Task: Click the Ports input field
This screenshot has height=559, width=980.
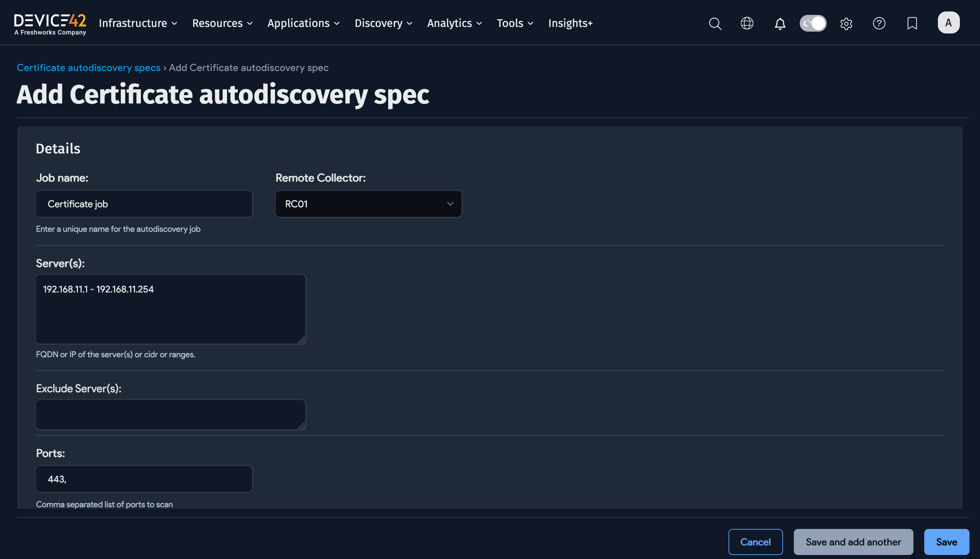Action: click(x=143, y=479)
